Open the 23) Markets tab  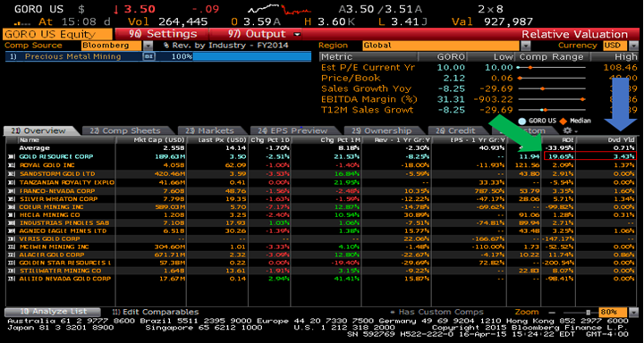point(209,130)
